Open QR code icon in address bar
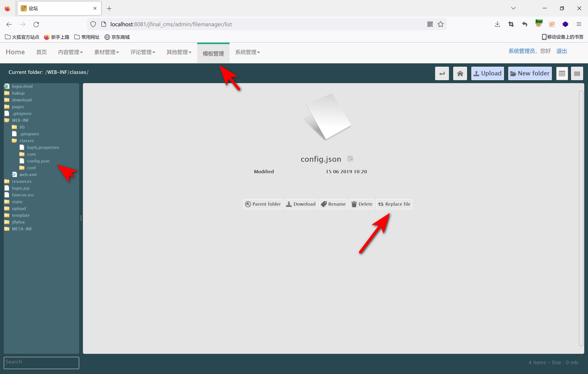This screenshot has height=374, width=588. (430, 24)
